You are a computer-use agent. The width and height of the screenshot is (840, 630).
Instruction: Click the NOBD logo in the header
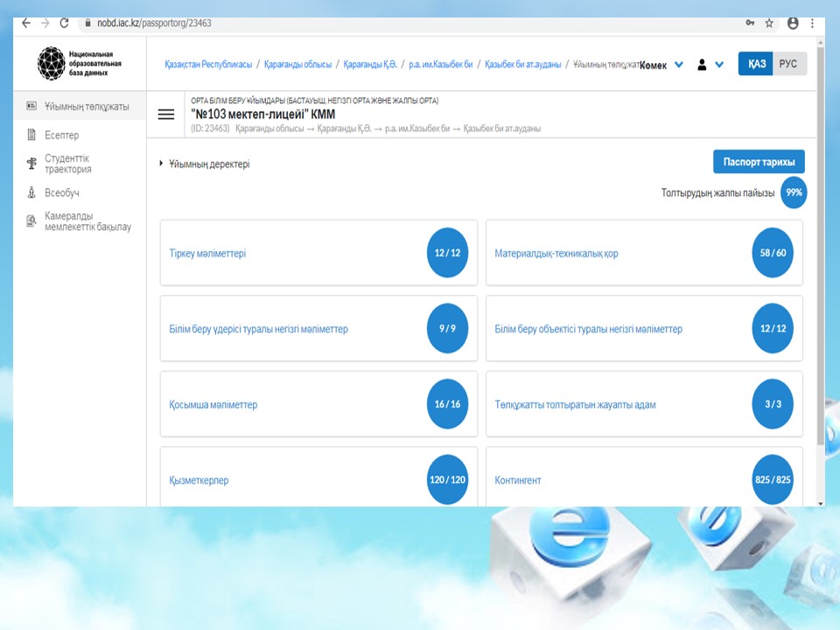[x=51, y=64]
